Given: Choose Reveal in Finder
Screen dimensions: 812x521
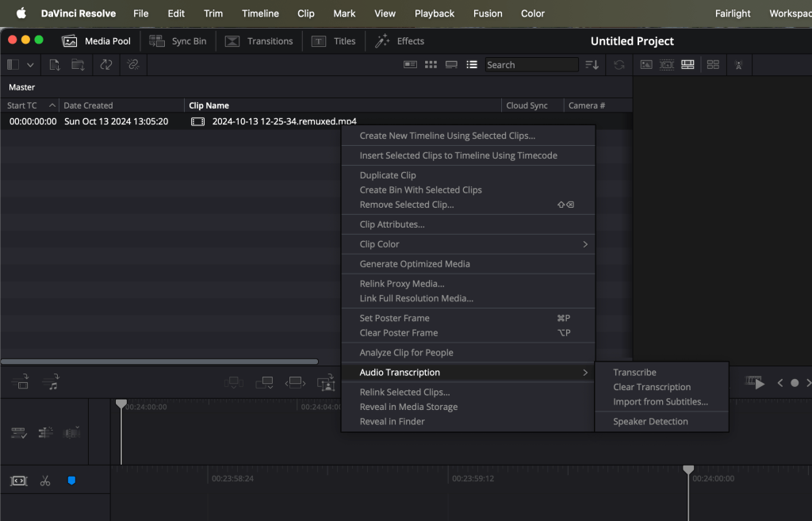Looking at the screenshot, I should [x=468, y=422].
